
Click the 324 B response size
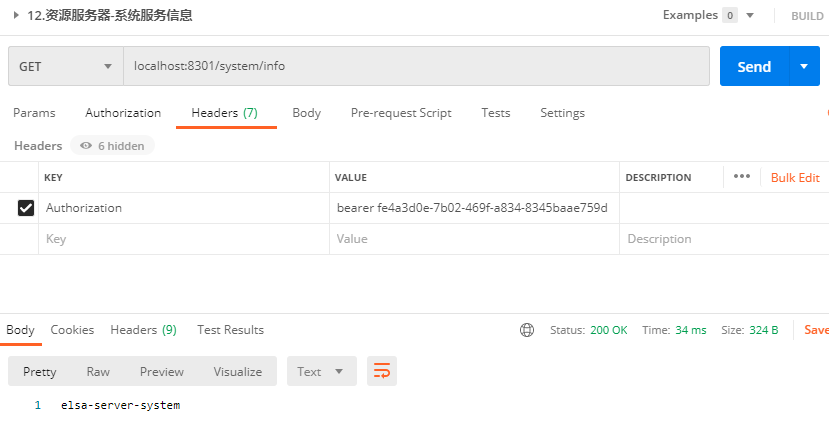click(x=764, y=330)
